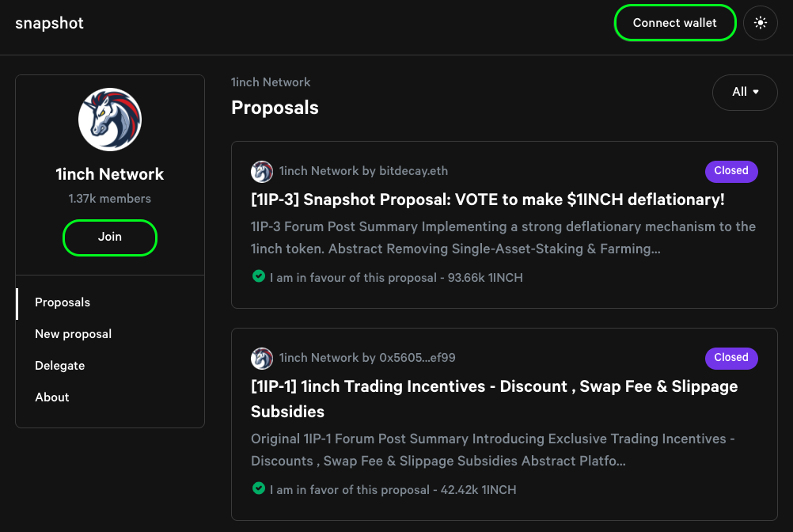Screen dimensions: 793x532
Task: Open the All proposals filter dropdown
Action: [x=745, y=92]
